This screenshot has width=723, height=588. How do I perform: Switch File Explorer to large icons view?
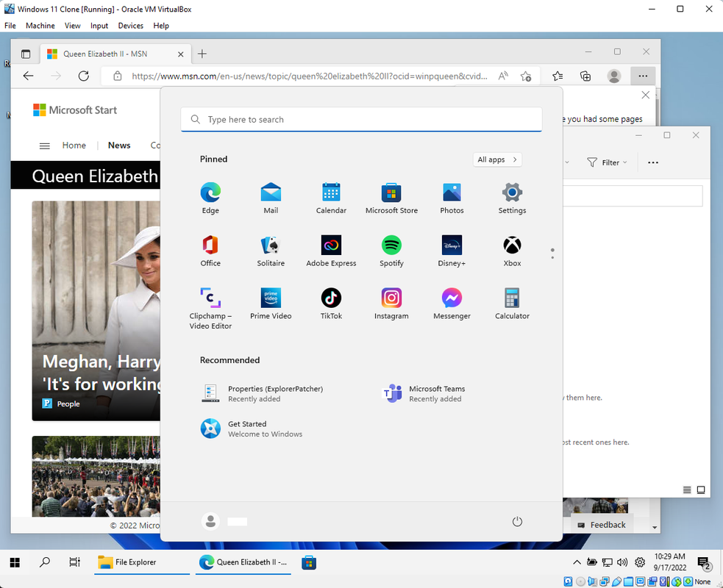point(701,490)
